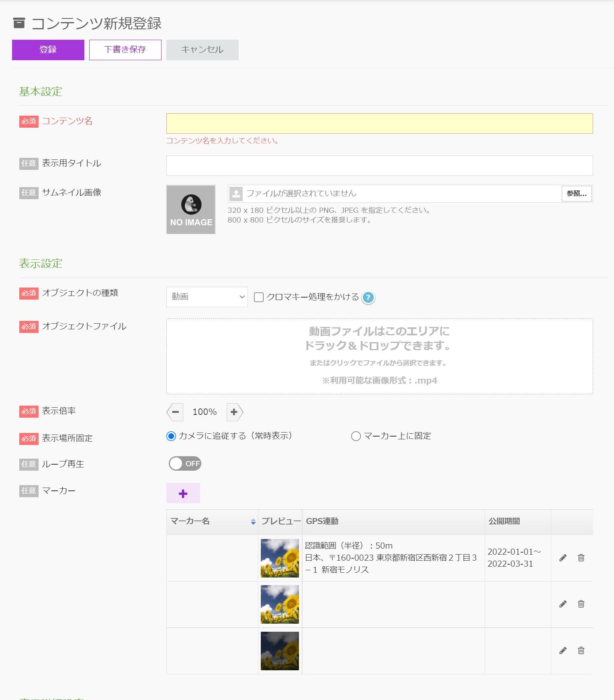Open the オブジェクトの種類 dropdown showing 動画

click(x=207, y=297)
